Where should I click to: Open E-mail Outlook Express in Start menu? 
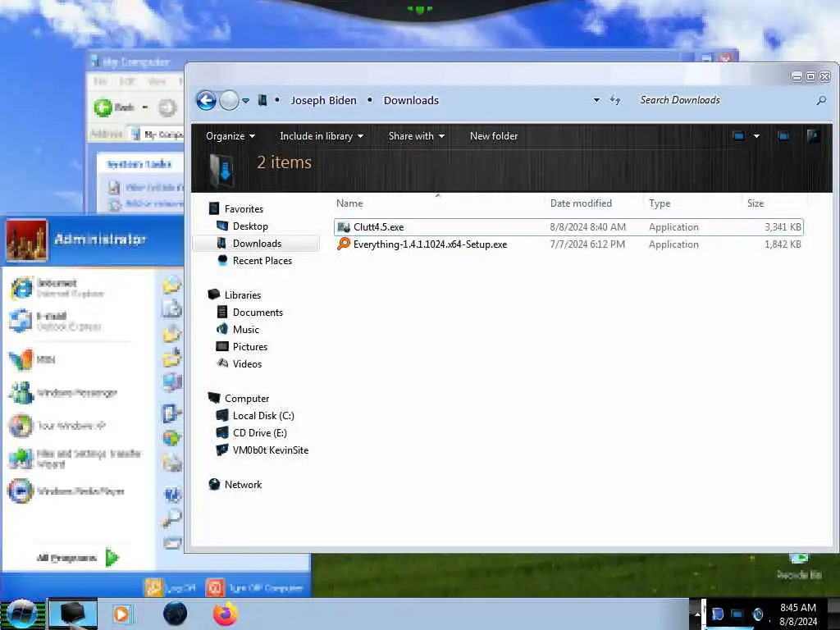(57, 321)
